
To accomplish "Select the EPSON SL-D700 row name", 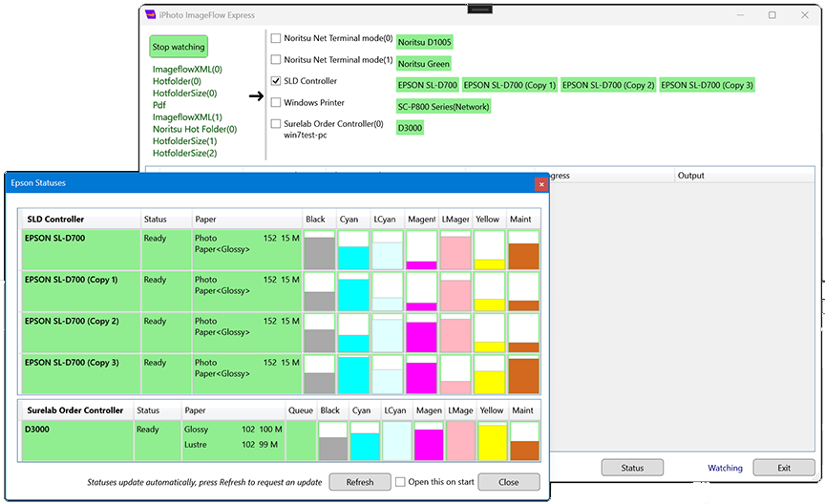I will [x=54, y=239].
